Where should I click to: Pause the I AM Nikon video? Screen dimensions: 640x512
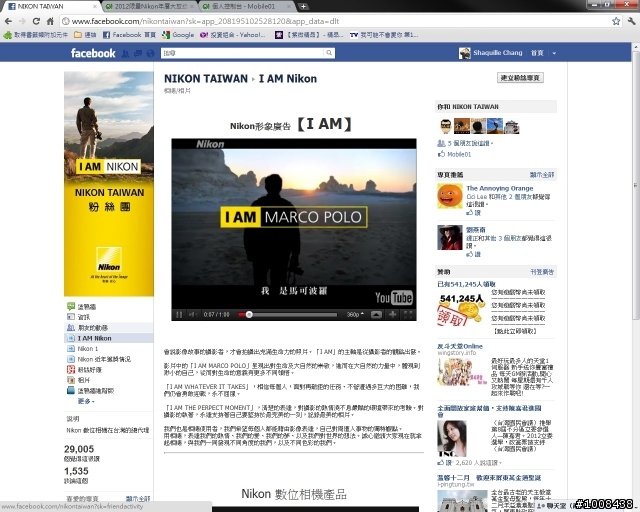pos(179,314)
